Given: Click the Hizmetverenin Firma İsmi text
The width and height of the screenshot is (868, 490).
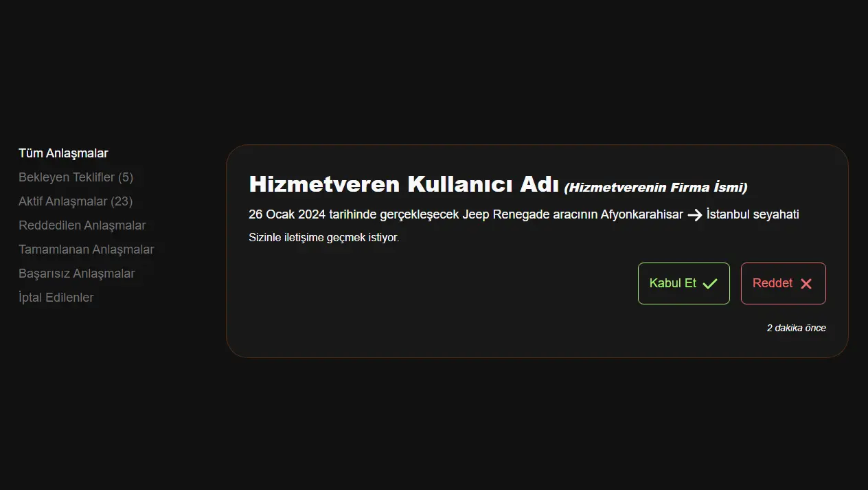Looking at the screenshot, I should 656,187.
